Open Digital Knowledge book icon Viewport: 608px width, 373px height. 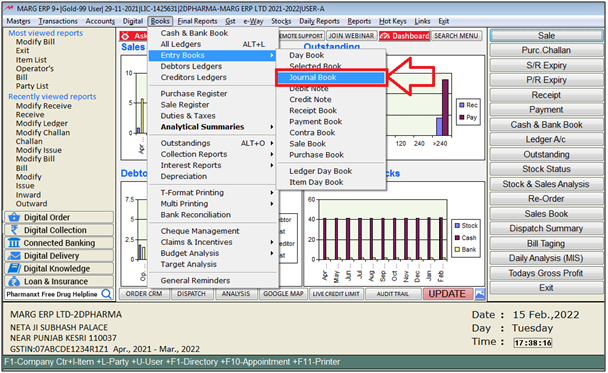click(14, 268)
